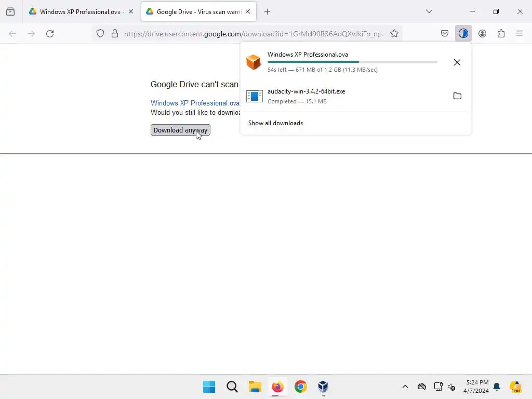Open Firefox application hamburger menu
Image resolution: width=532 pixels, height=399 pixels.
(520, 33)
